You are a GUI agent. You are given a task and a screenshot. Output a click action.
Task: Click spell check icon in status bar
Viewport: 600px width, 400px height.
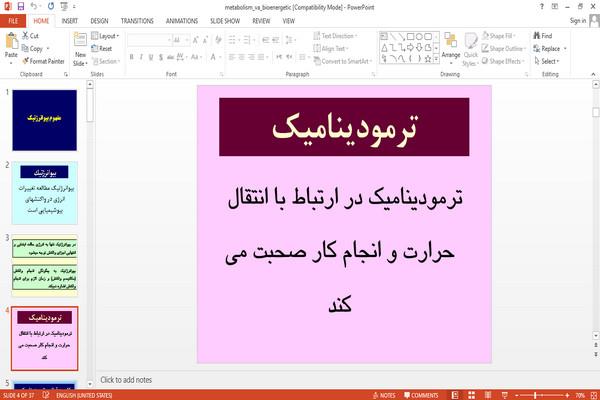(46, 395)
